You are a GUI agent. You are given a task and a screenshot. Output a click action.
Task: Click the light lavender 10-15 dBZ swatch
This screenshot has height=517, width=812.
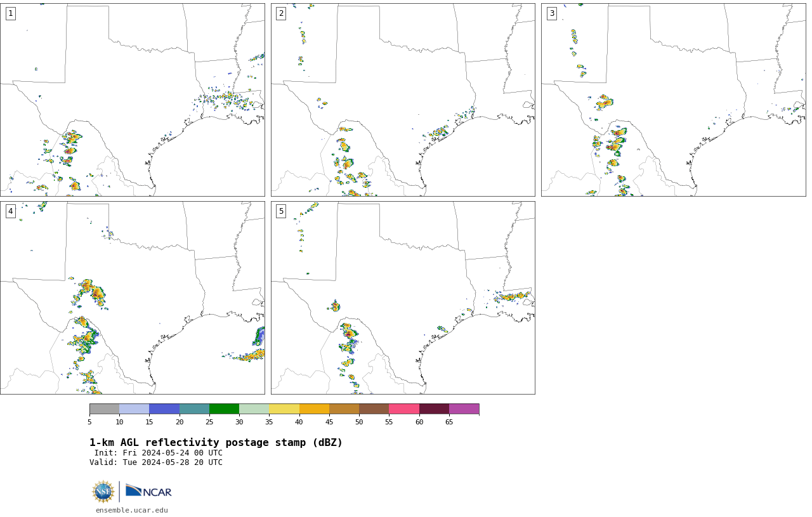click(x=134, y=409)
